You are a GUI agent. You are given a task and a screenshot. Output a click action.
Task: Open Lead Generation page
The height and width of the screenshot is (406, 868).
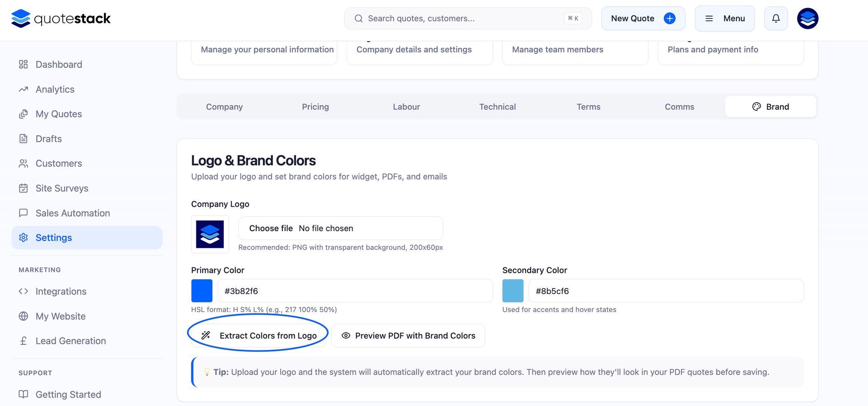(x=71, y=341)
